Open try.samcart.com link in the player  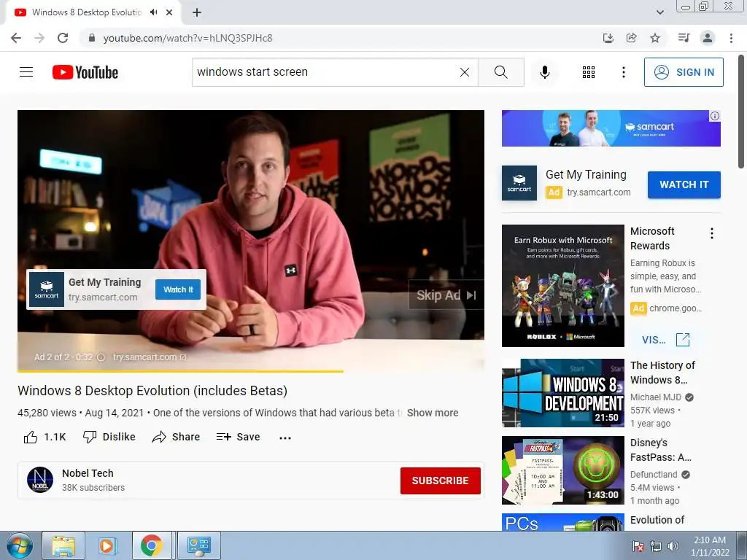(149, 357)
